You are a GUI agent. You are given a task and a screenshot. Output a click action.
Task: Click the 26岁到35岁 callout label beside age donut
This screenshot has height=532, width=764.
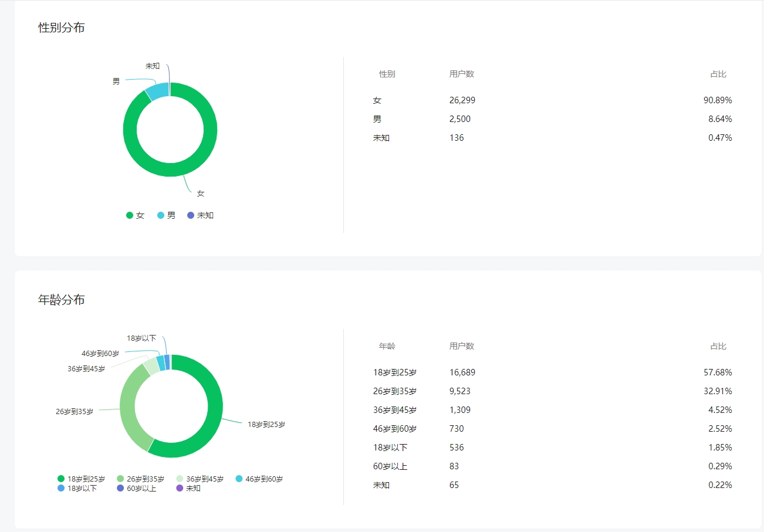coord(75,411)
